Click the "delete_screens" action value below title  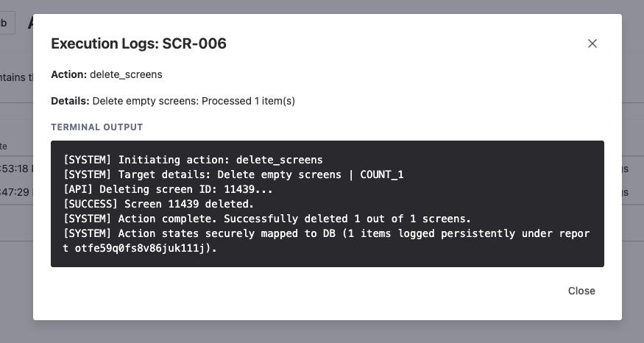coord(126,74)
